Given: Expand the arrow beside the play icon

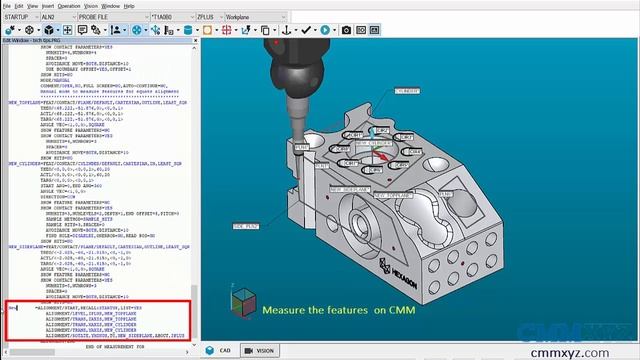Looking at the screenshot, I should pos(334,30).
